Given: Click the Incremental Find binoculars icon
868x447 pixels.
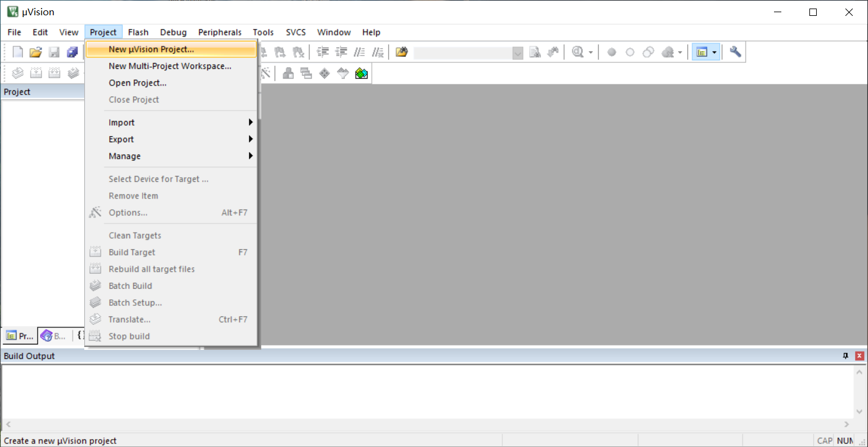Looking at the screenshot, I should click(554, 53).
